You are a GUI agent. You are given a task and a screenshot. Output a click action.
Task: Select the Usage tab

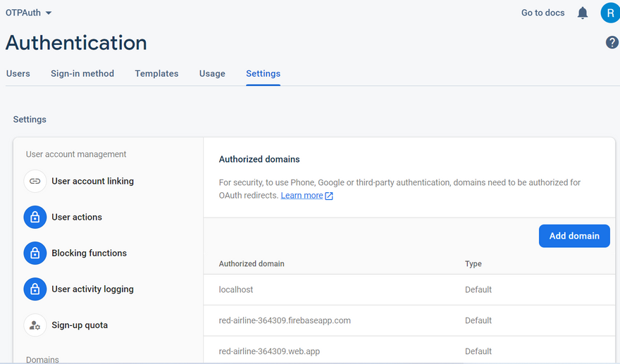[212, 73]
